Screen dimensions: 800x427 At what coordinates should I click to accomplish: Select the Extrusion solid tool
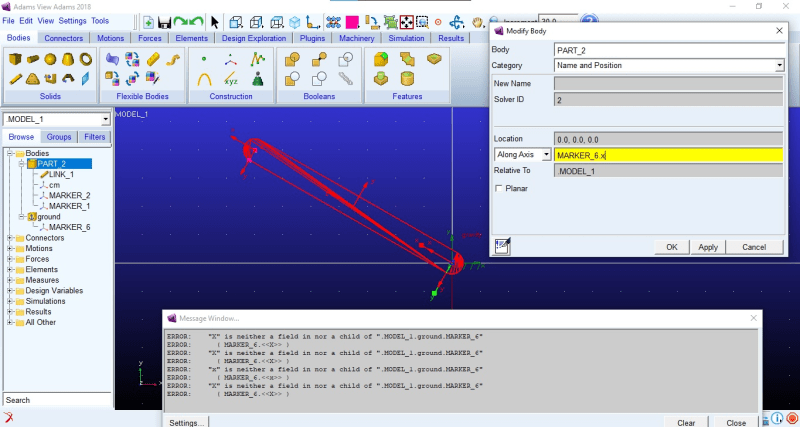[x=50, y=79]
